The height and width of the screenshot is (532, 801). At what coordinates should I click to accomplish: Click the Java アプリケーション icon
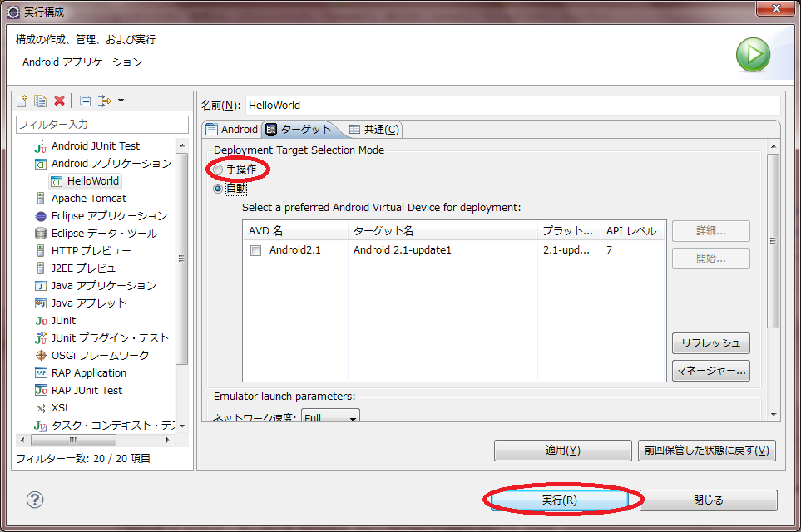41,286
